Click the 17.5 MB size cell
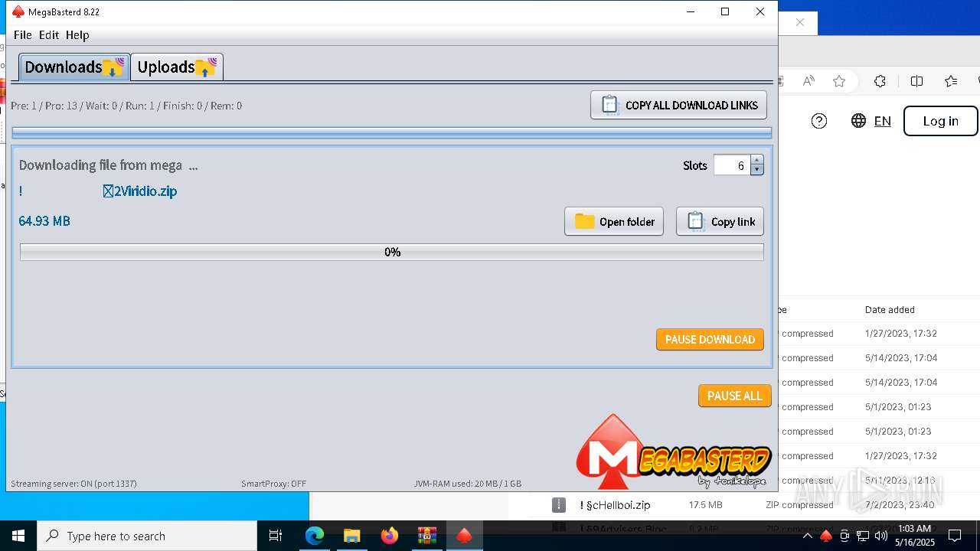 tap(705, 505)
